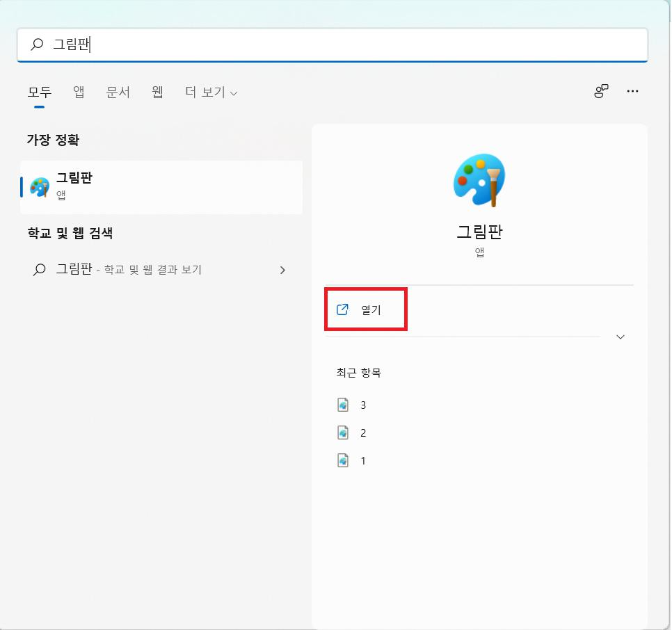Click the 학교 및 웹 검색 heading
The height and width of the screenshot is (630, 672).
point(70,233)
